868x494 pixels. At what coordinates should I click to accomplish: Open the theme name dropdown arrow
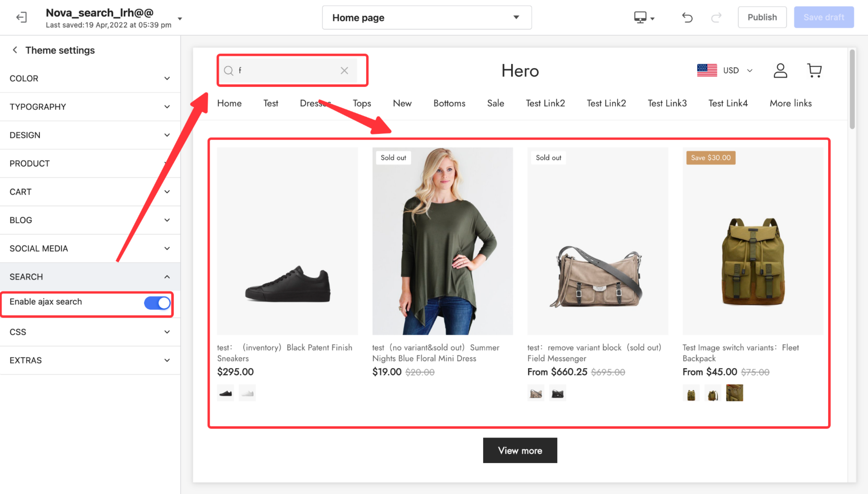180,19
